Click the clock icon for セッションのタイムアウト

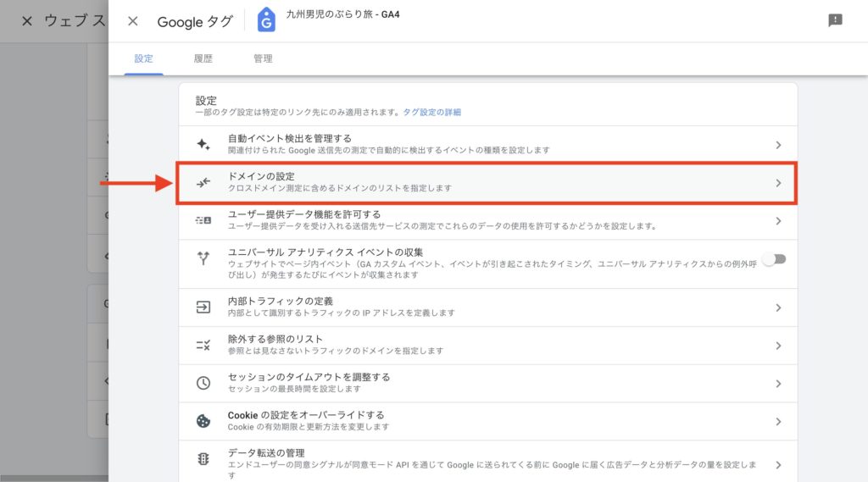pyautogui.click(x=203, y=383)
